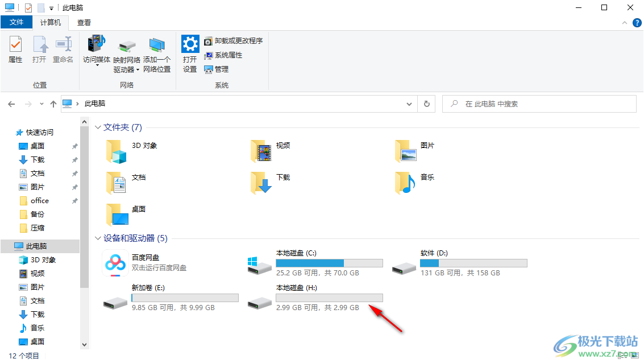This screenshot has width=644, height=363.
Task: Click the Forward navigation arrow
Action: click(x=28, y=104)
